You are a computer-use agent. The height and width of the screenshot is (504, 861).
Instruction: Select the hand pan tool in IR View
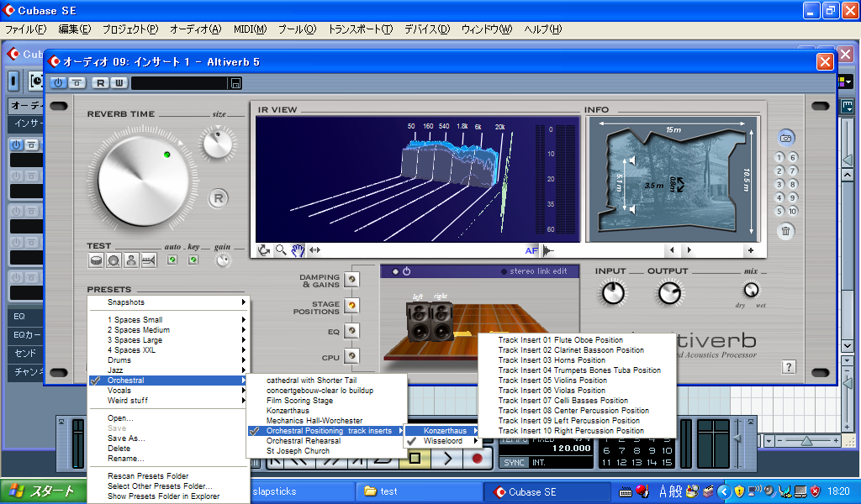[298, 249]
